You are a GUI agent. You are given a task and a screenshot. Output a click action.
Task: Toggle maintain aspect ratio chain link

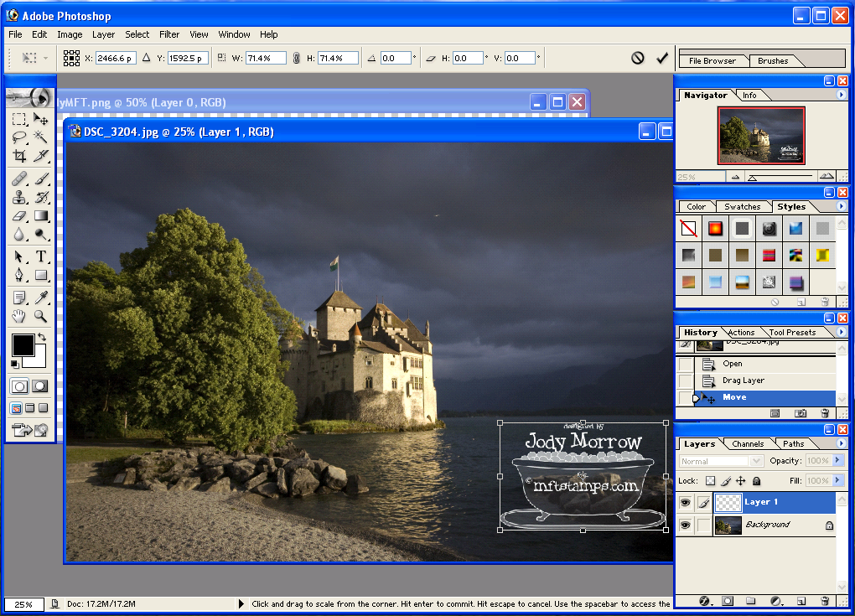(296, 58)
